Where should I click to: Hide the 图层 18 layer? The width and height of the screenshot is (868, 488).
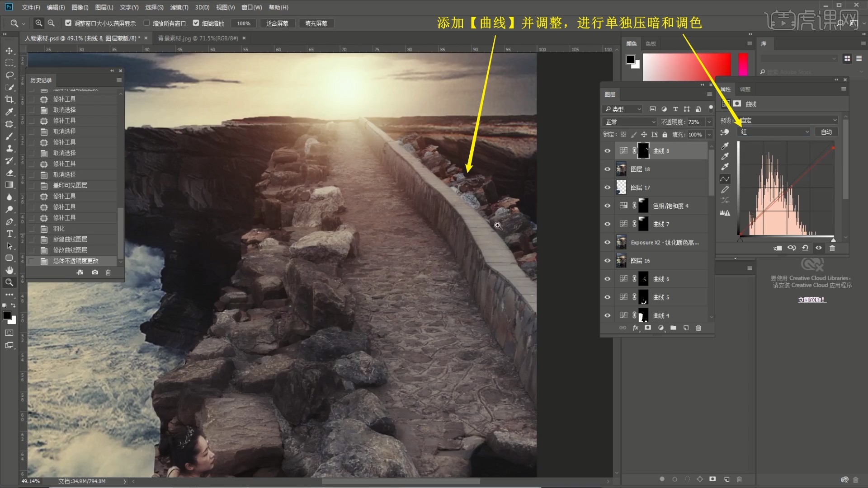pyautogui.click(x=607, y=169)
